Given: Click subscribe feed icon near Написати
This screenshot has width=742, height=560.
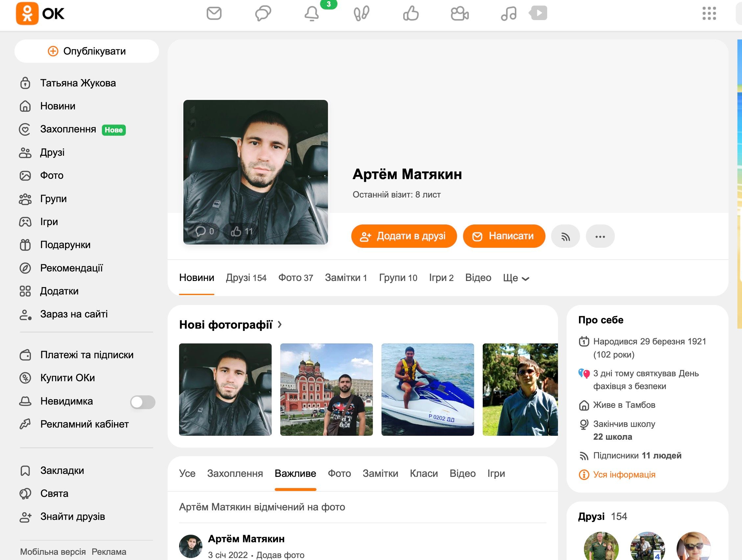Looking at the screenshot, I should [565, 237].
